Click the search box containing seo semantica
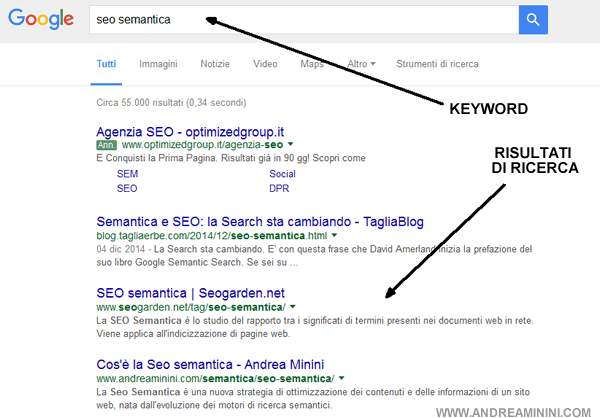The height and width of the screenshot is (418, 600). 300,18
